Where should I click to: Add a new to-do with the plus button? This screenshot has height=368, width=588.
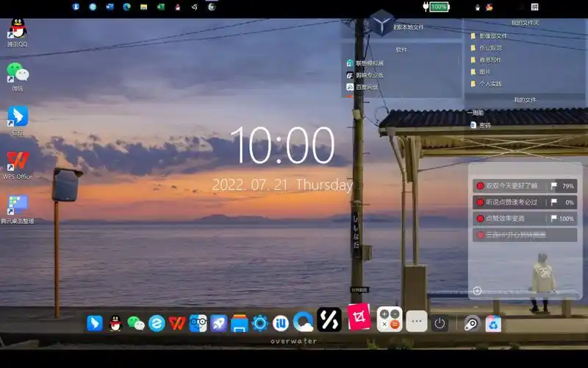point(477,291)
